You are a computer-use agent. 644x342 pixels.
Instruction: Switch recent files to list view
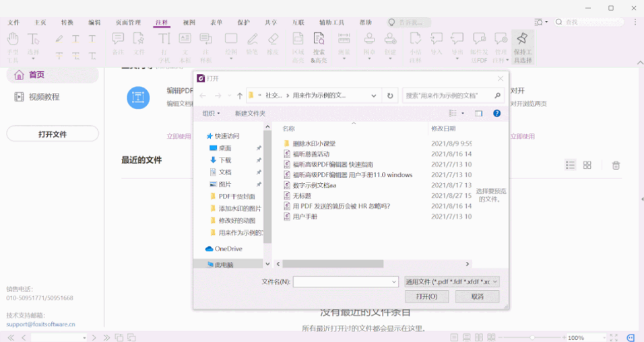pyautogui.click(x=570, y=165)
